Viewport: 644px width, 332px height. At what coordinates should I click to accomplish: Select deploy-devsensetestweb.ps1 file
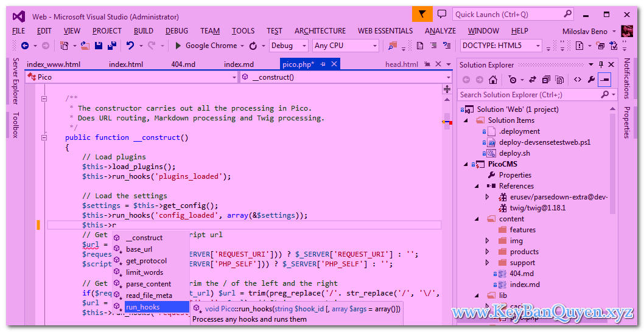(545, 142)
